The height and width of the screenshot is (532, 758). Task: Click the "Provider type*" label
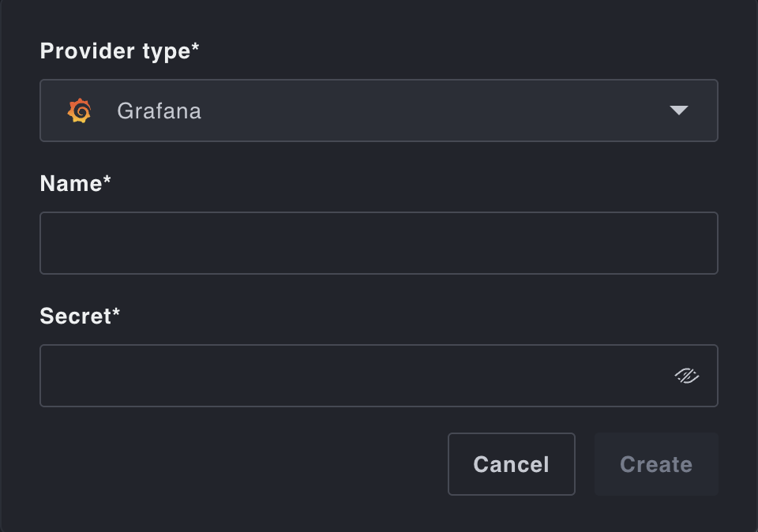[119, 51]
